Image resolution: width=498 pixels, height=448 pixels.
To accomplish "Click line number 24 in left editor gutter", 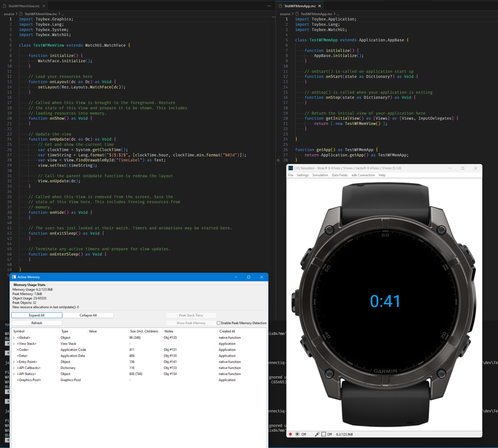I will click(x=9, y=139).
